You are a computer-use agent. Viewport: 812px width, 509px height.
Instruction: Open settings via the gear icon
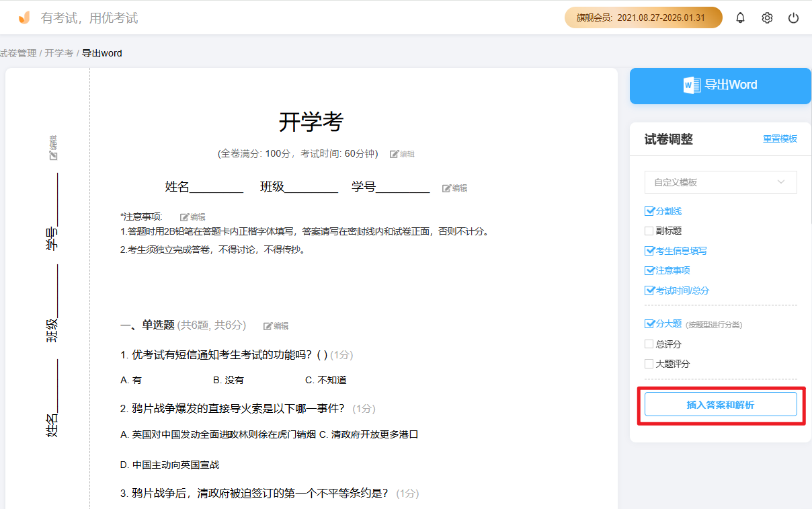767,18
